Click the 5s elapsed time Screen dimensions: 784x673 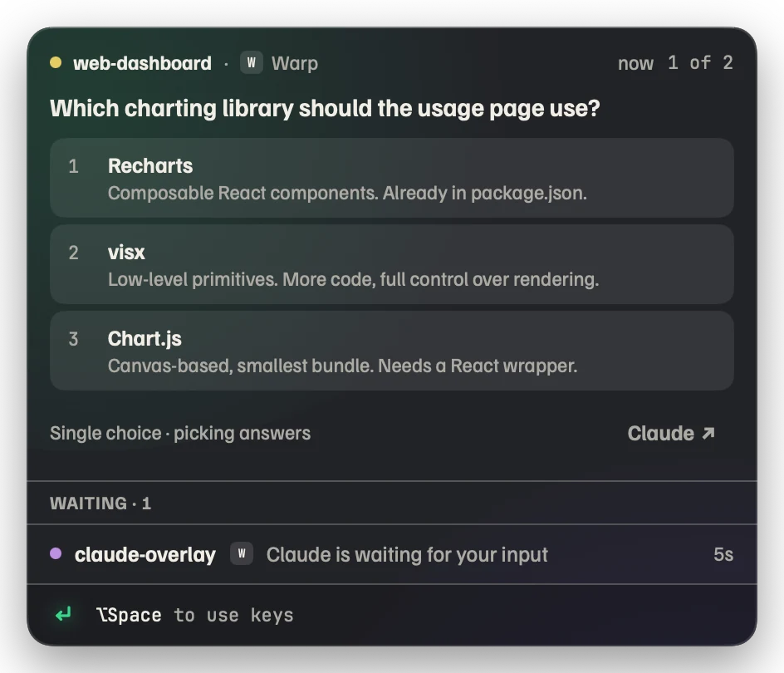723,554
